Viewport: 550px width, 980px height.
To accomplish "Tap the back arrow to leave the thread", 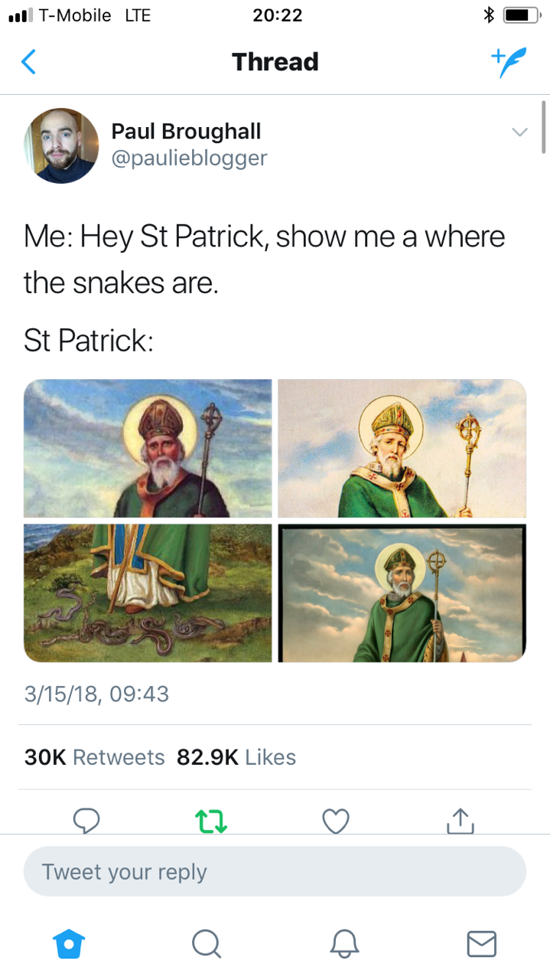I will [28, 61].
